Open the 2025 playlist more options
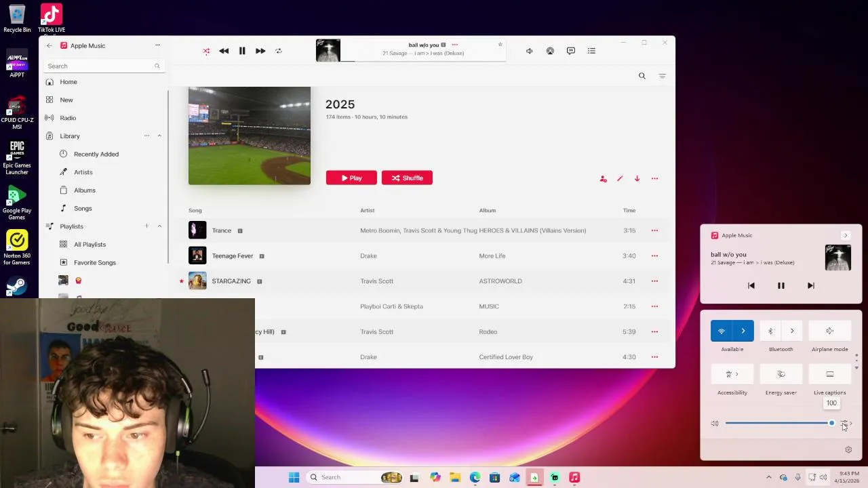The image size is (868, 488). (654, 179)
